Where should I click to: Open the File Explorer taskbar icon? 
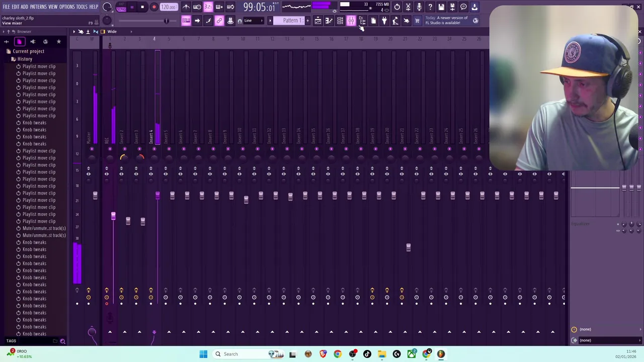pyautogui.click(x=382, y=354)
